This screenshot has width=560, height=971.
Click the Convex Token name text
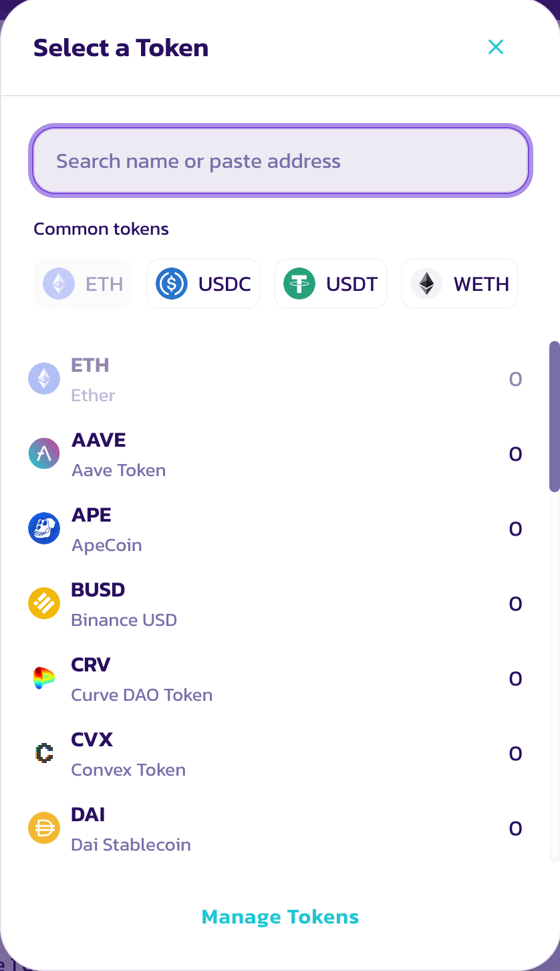pyautogui.click(x=128, y=770)
